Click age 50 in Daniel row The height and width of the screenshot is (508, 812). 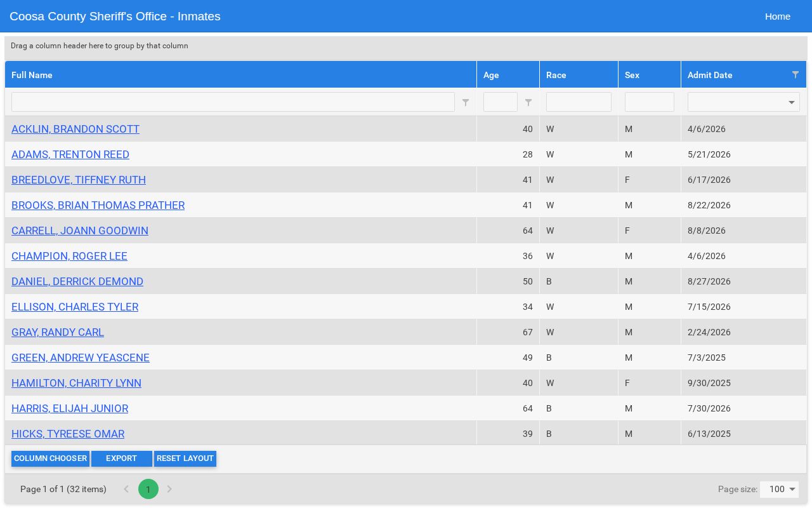528,281
